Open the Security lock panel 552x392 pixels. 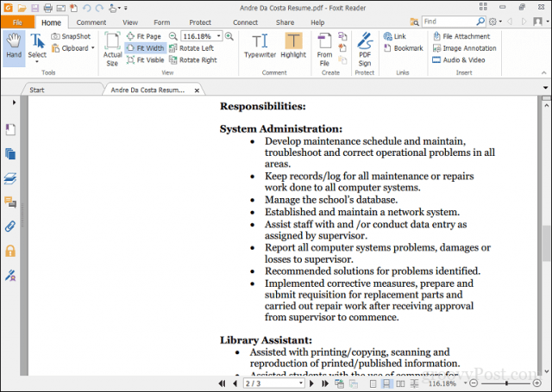[10, 251]
